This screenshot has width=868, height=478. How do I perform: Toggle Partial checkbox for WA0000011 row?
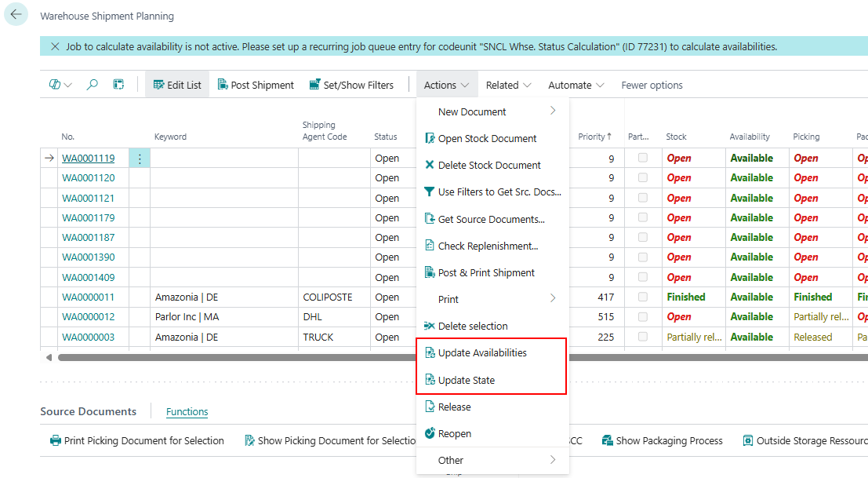click(x=643, y=297)
